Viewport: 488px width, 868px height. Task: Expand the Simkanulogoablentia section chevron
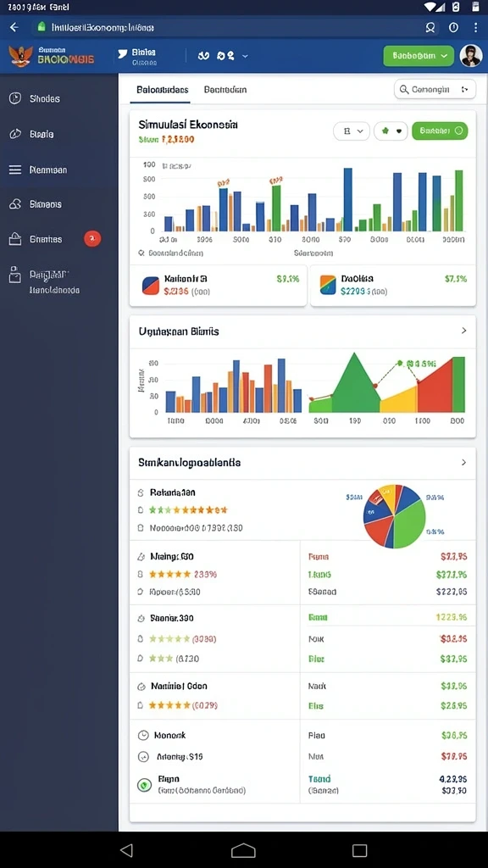tap(463, 462)
